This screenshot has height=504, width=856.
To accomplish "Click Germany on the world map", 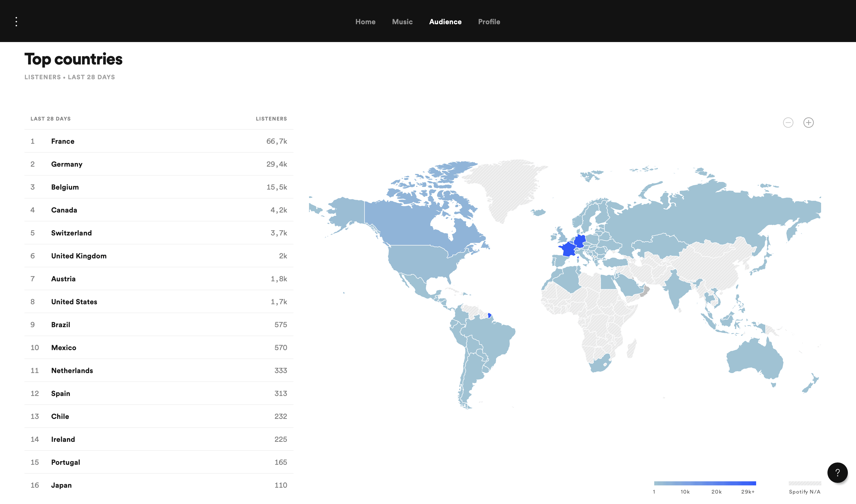I will 580,241.
